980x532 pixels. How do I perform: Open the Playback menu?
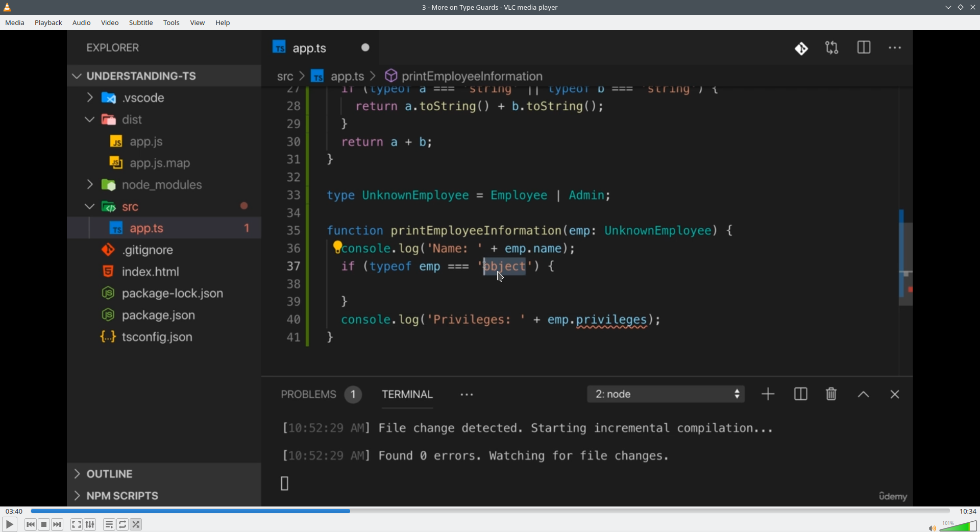(x=48, y=23)
